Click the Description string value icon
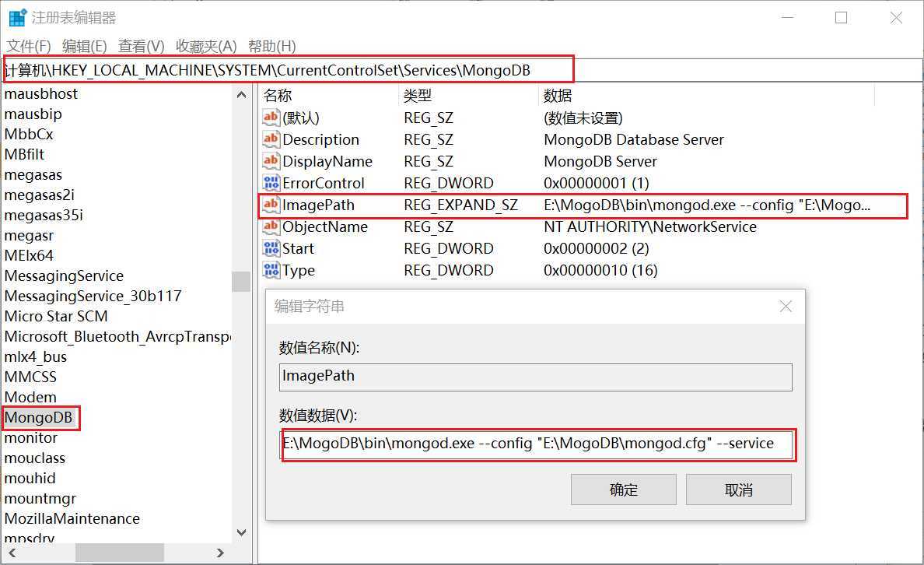 (x=271, y=139)
